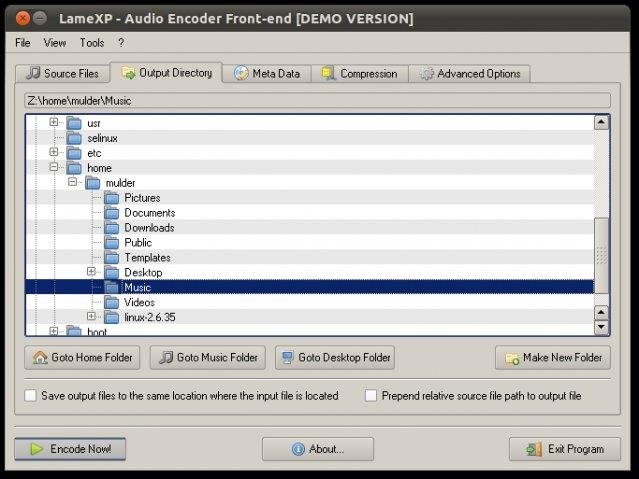This screenshot has width=639, height=479.
Task: Click the bottom scroll-down arrow of folder tree
Action: (602, 327)
